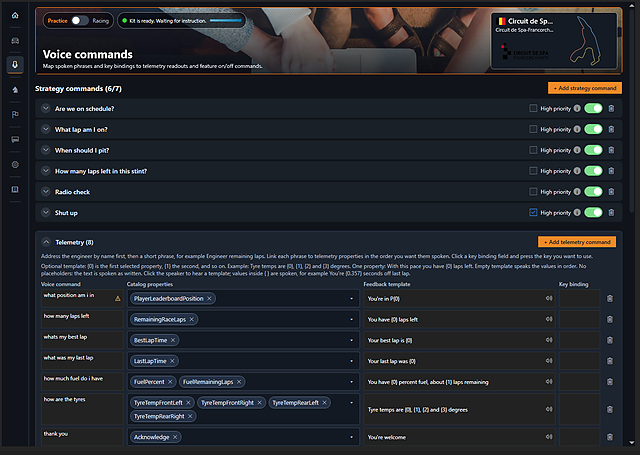
Task: Open the home page from sidebar
Action: [15, 16]
